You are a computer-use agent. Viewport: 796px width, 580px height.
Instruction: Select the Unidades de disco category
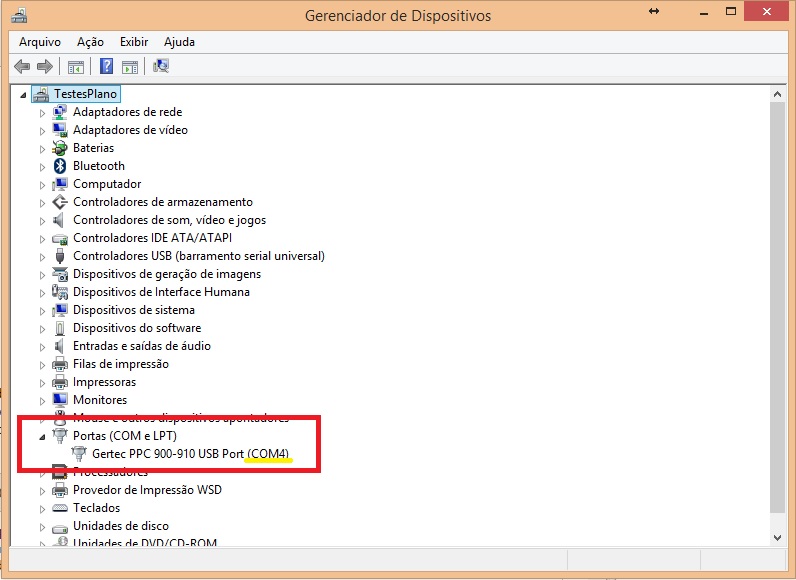coord(120,526)
